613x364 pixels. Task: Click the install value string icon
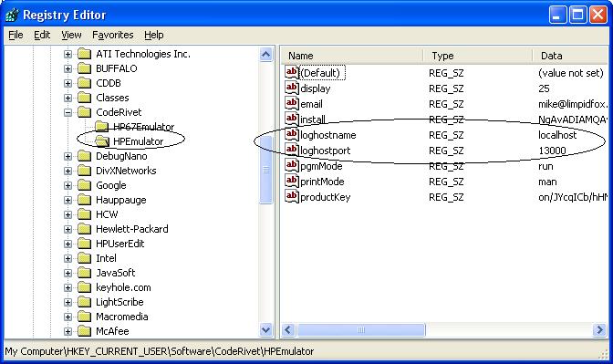point(292,120)
